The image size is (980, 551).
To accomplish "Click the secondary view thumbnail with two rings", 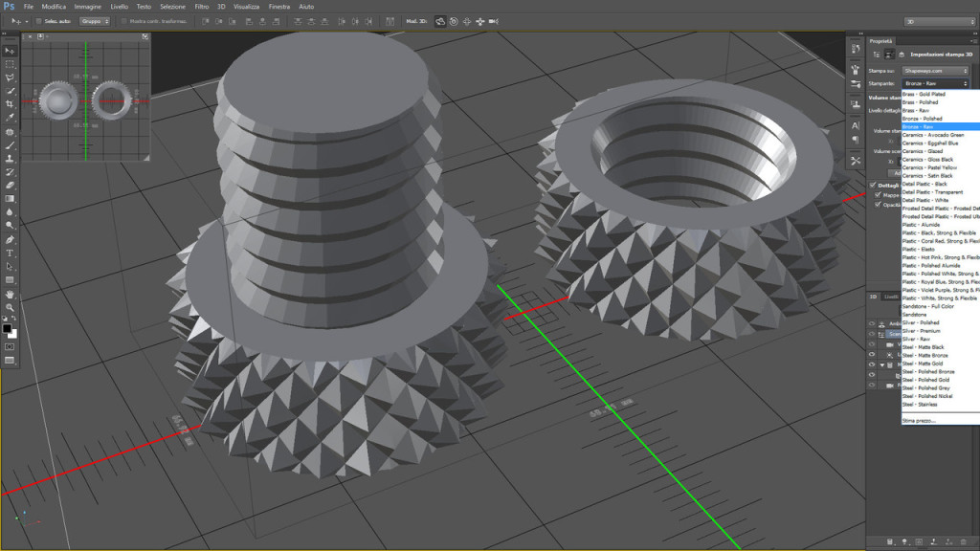I will pyautogui.click(x=84, y=99).
